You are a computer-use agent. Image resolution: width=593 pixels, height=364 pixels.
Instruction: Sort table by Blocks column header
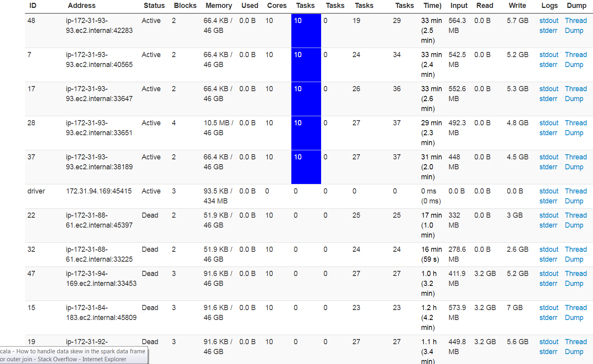click(x=185, y=6)
